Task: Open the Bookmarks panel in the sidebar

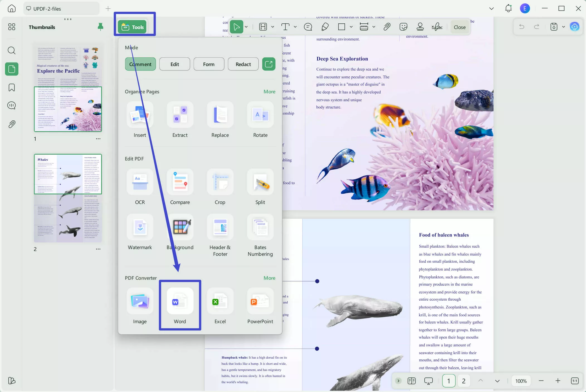Action: click(11, 87)
